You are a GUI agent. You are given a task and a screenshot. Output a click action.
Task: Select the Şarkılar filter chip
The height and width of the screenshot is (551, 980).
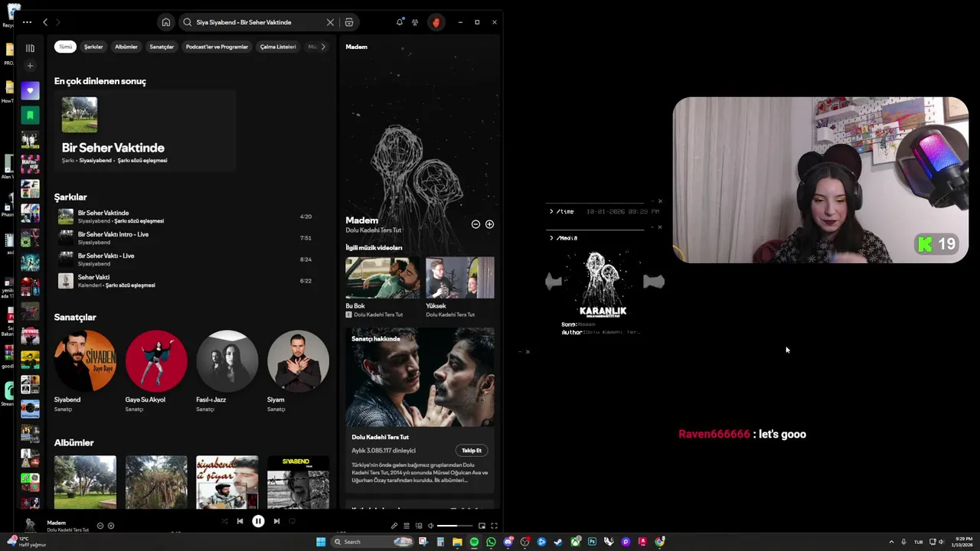(93, 47)
